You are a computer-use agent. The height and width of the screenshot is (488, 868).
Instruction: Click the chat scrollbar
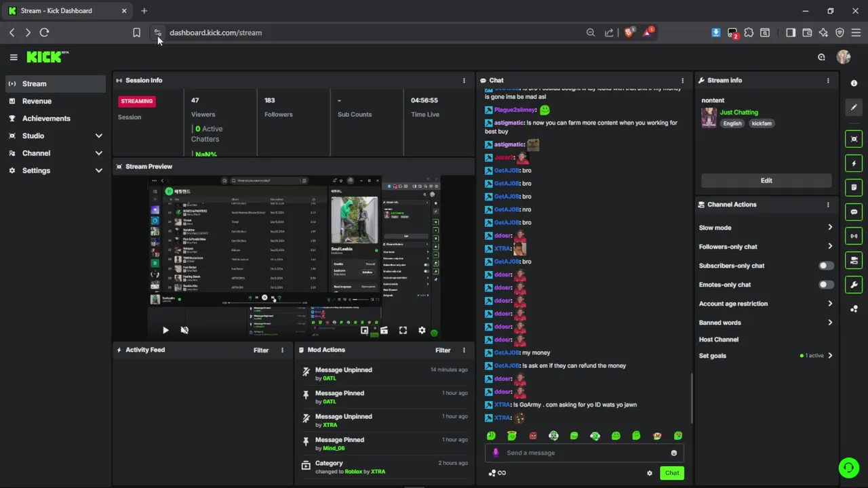691,399
